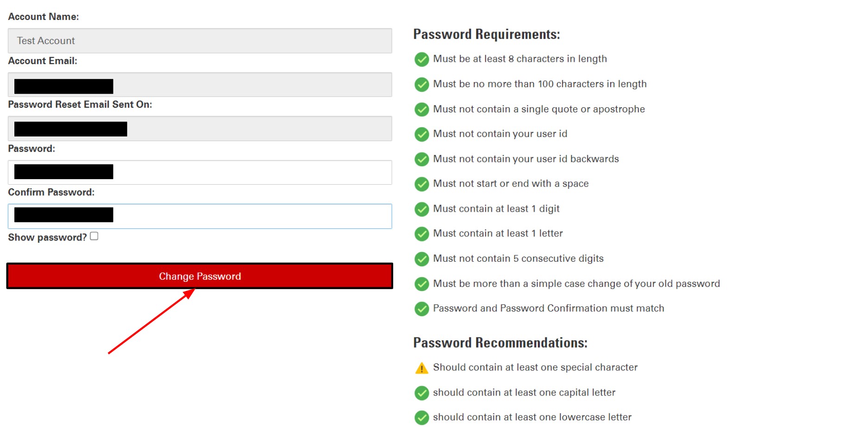This screenshot has height=427, width=868.
Task: Click green check beside 8 characters requirement
Action: (421, 59)
